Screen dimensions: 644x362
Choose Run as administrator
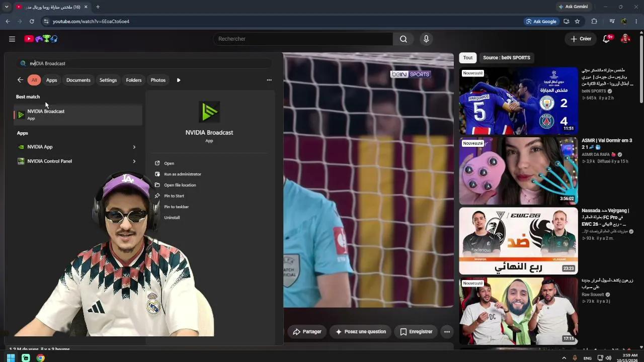click(182, 174)
